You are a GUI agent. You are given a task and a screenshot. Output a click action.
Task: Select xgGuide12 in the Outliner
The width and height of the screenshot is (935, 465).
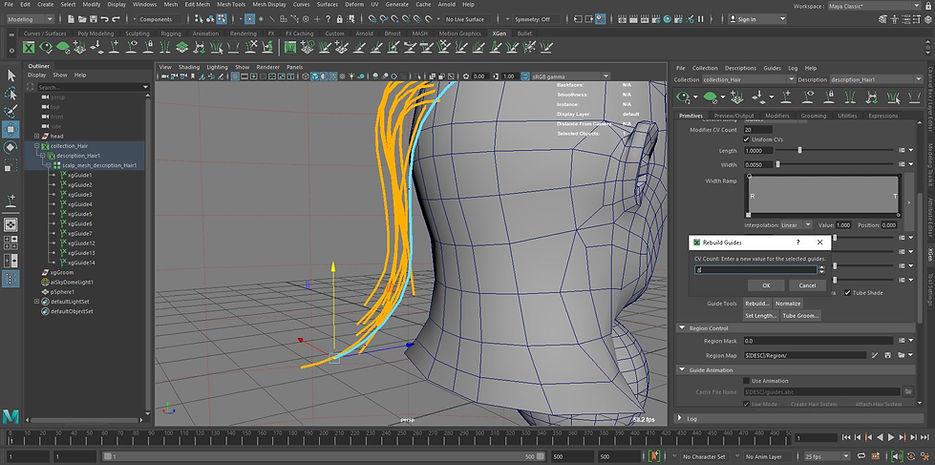click(x=81, y=243)
